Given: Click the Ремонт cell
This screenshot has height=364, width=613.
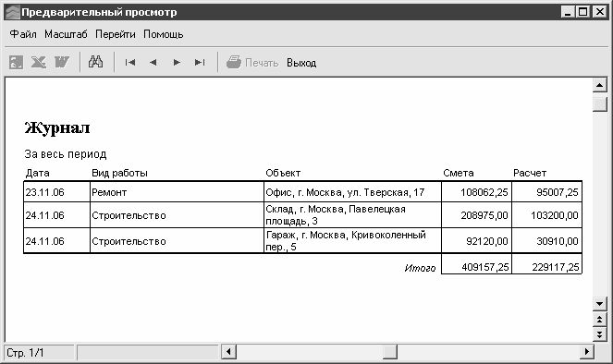Looking at the screenshot, I should pyautogui.click(x=177, y=192).
